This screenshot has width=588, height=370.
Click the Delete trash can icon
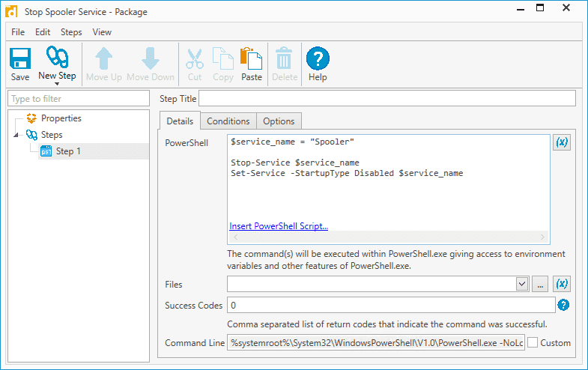(x=284, y=58)
